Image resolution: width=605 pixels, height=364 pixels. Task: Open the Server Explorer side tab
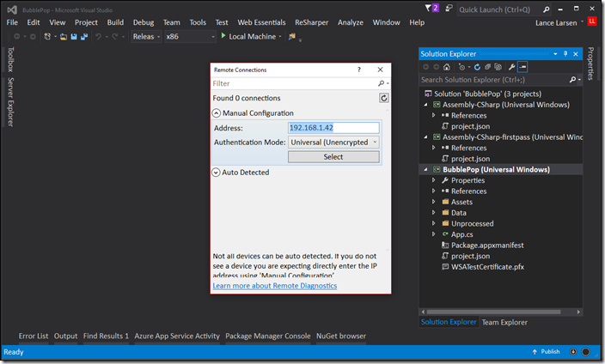point(10,102)
